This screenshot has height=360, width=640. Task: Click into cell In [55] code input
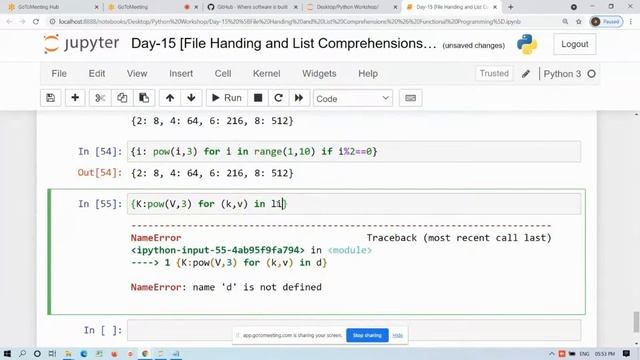(x=353, y=204)
